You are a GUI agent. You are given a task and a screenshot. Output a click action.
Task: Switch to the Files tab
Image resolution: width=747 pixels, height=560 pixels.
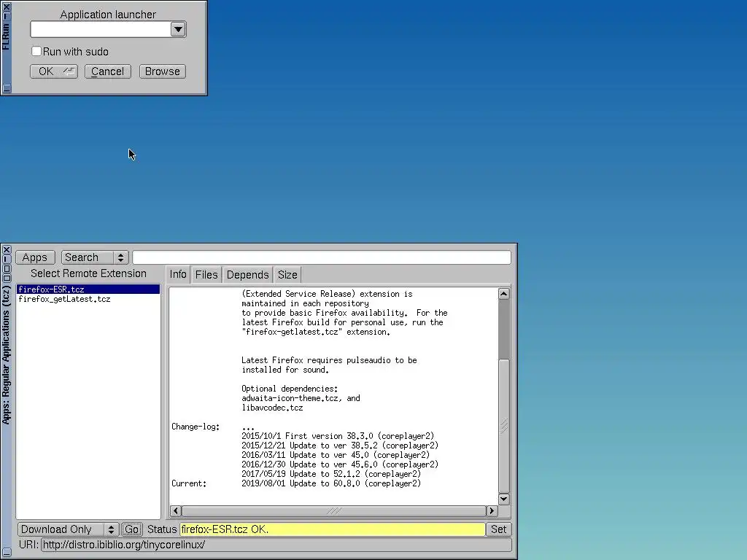click(206, 275)
